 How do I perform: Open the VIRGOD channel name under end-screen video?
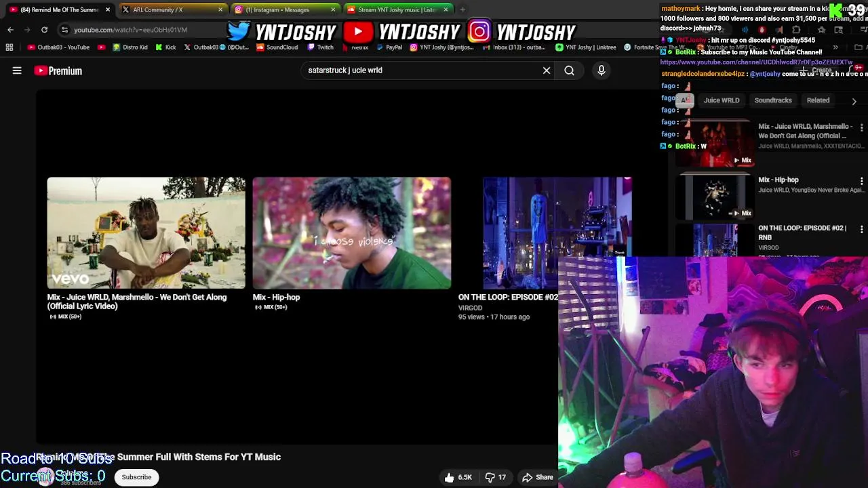click(470, 308)
